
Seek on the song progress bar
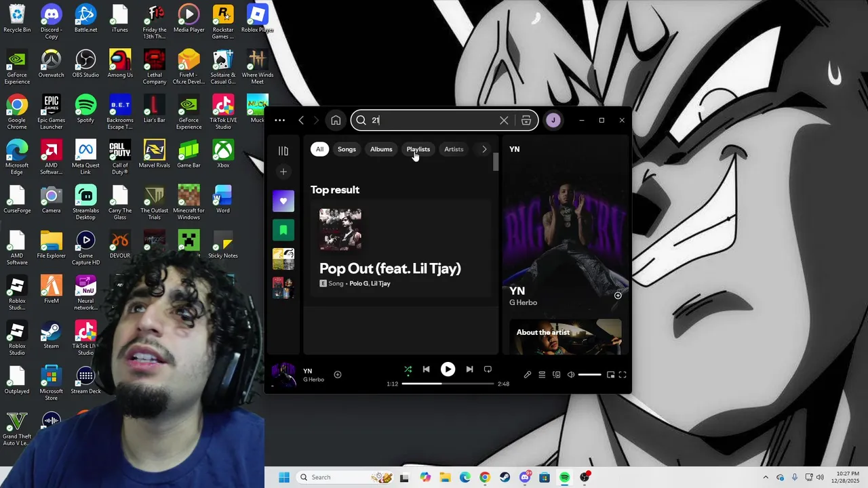(x=448, y=384)
